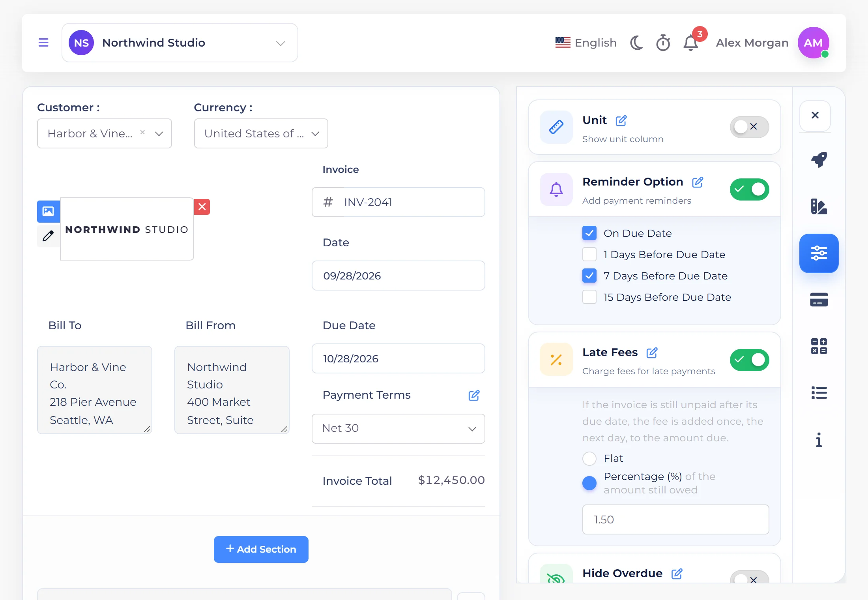Clear the selected Harbor & Vine customer

pyautogui.click(x=142, y=132)
